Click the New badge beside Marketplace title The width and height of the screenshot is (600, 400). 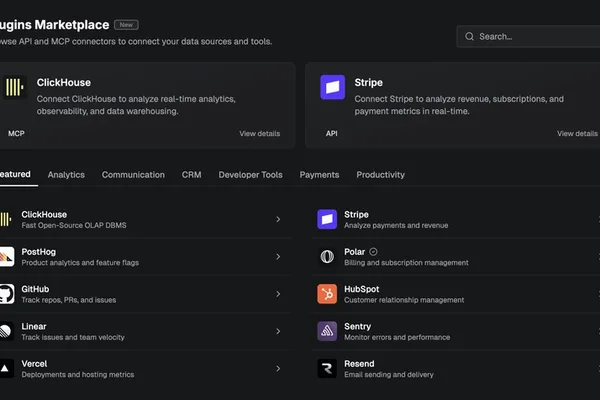click(x=126, y=25)
